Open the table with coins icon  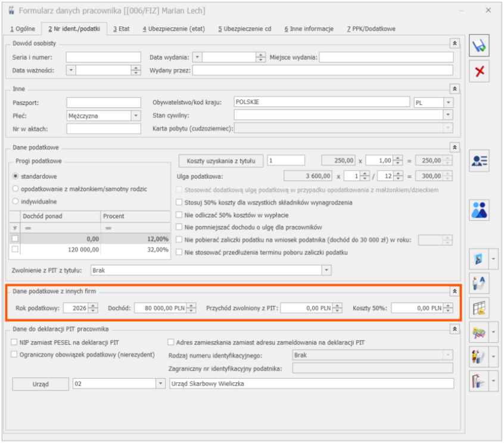coord(478,308)
